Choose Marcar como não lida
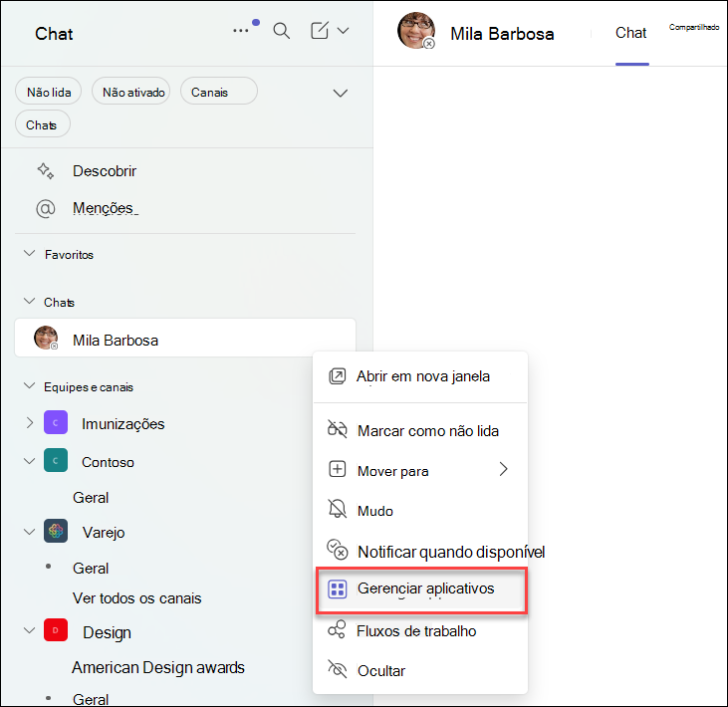 (x=420, y=431)
